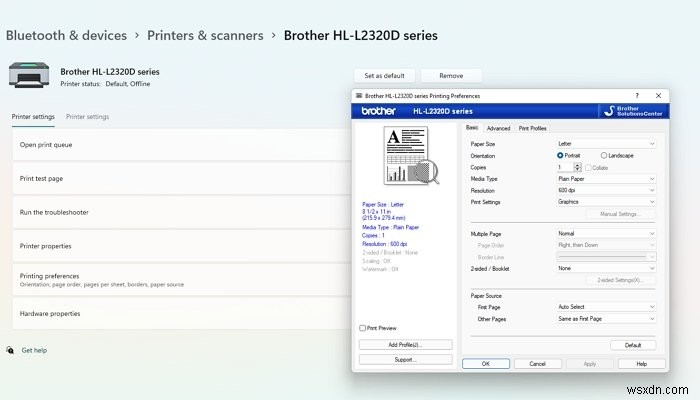Open the Printer properties row
Viewport: 700px width, 400px height.
(x=182, y=246)
